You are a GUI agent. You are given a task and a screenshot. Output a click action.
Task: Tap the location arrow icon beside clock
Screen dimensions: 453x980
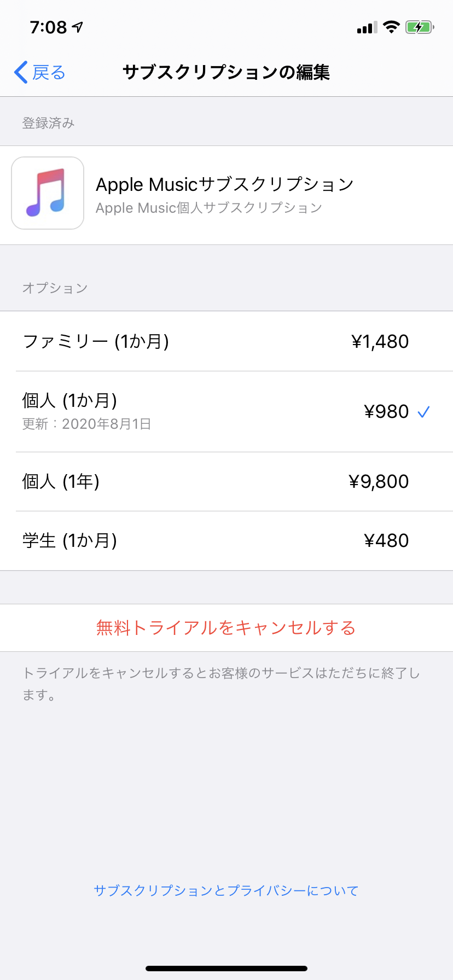click(x=78, y=27)
